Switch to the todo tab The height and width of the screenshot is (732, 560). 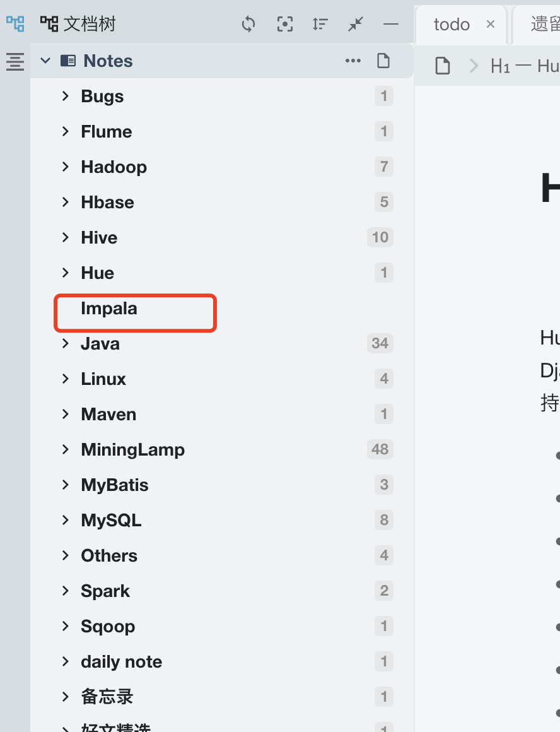tap(452, 25)
